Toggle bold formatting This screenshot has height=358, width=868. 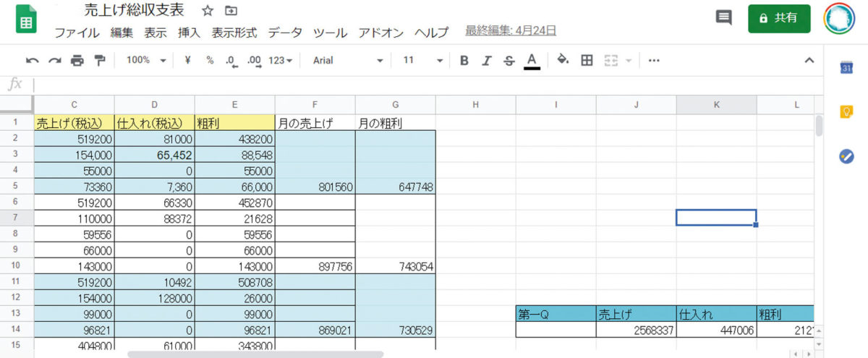click(464, 61)
